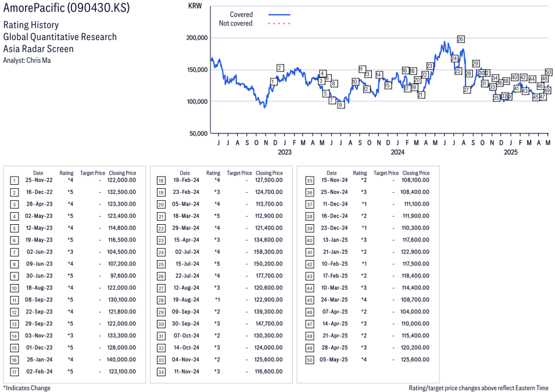Click the row number box 17 beside 02-Feb-24
The height and width of the screenshot is (392, 555).
tap(14, 372)
